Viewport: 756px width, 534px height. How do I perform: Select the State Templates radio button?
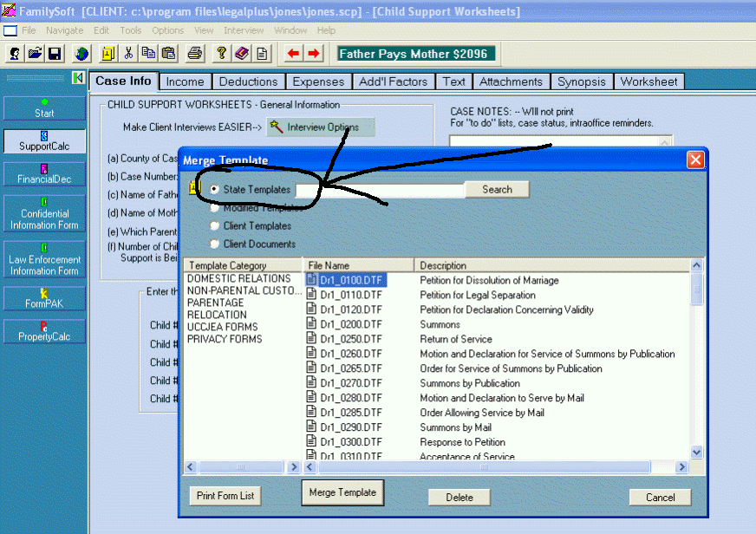(214, 189)
